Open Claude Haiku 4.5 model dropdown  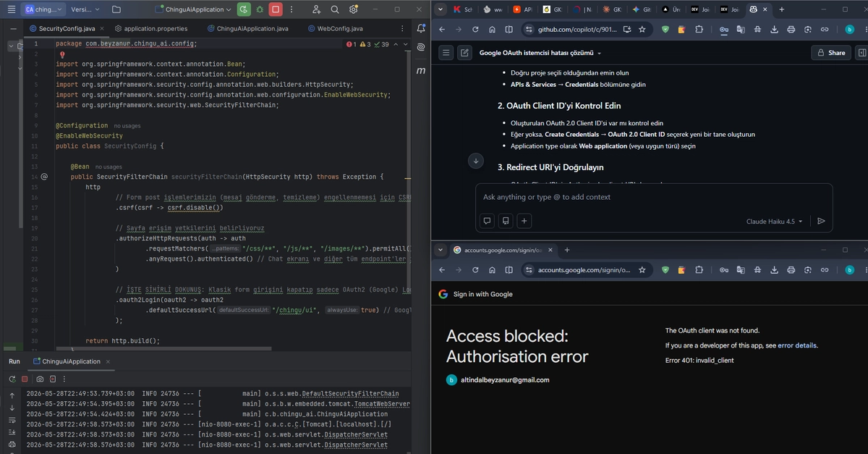click(774, 222)
